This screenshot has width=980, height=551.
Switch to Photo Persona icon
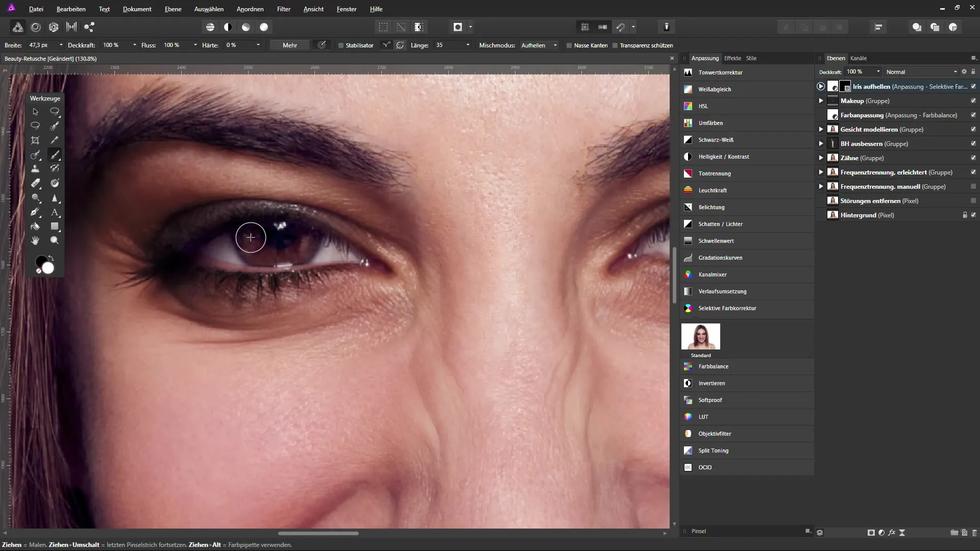(x=17, y=27)
